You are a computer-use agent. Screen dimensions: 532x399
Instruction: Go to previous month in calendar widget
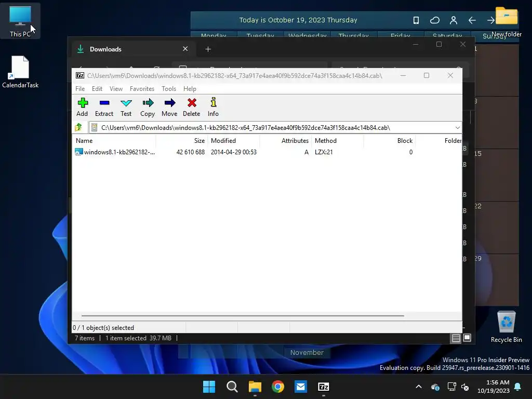[472, 20]
